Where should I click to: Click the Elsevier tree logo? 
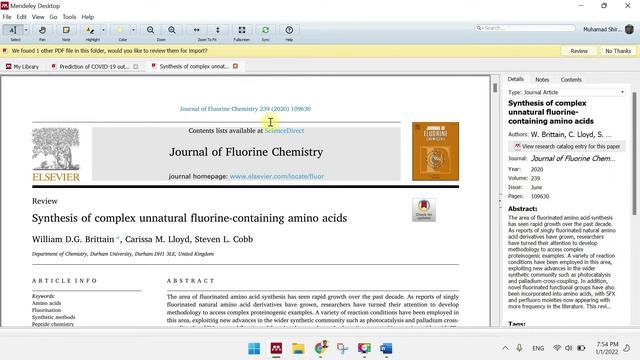[x=56, y=154]
